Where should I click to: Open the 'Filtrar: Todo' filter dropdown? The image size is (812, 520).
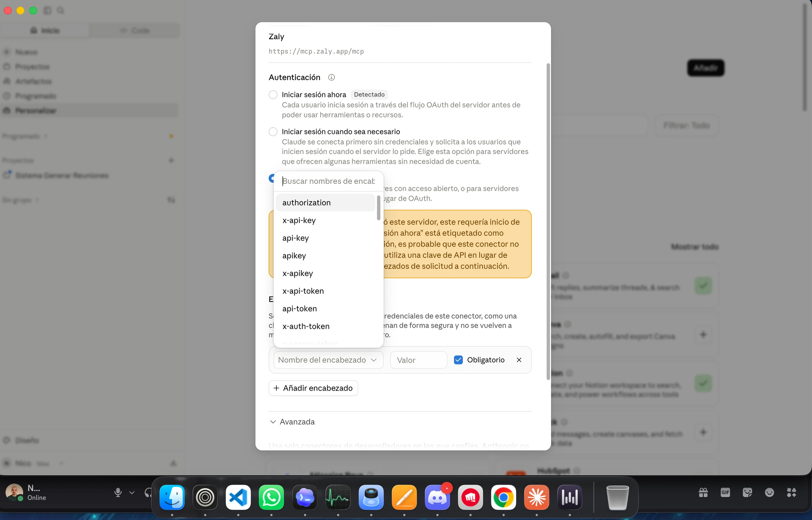(x=686, y=126)
